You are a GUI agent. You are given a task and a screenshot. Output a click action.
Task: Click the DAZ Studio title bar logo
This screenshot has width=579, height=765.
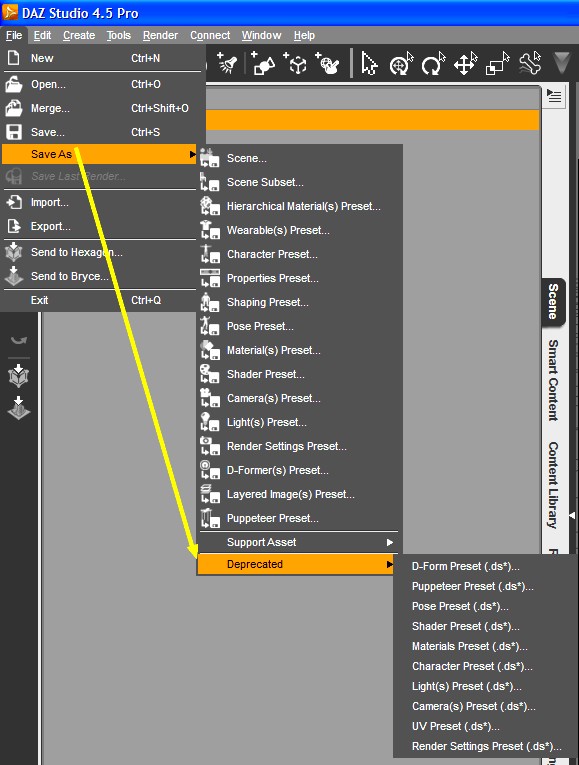click(x=10, y=12)
